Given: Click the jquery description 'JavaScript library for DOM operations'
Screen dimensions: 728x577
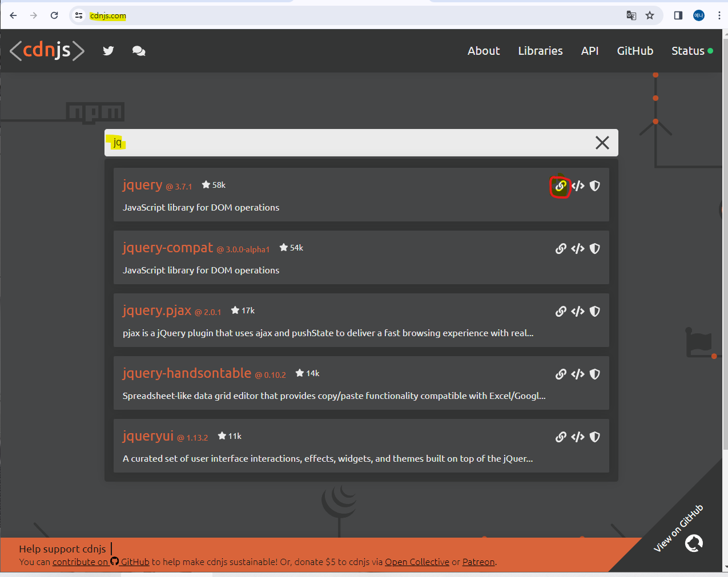Looking at the screenshot, I should click(x=201, y=208).
